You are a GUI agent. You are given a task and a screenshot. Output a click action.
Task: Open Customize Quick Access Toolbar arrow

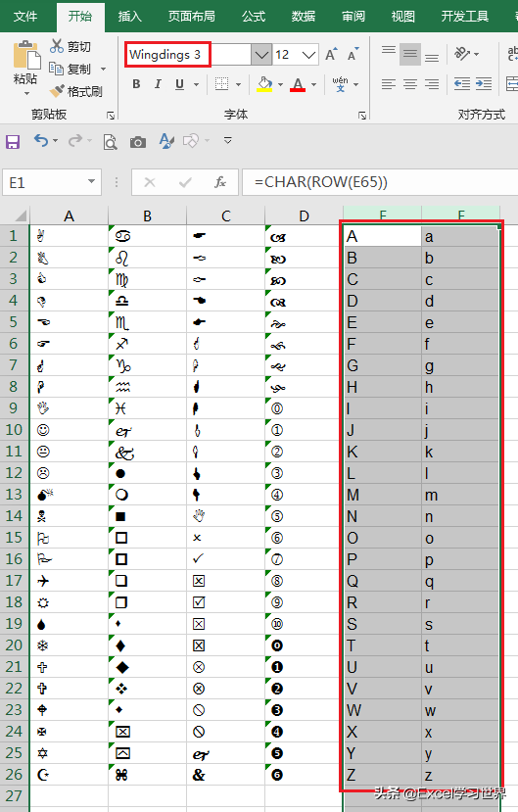pyautogui.click(x=228, y=140)
